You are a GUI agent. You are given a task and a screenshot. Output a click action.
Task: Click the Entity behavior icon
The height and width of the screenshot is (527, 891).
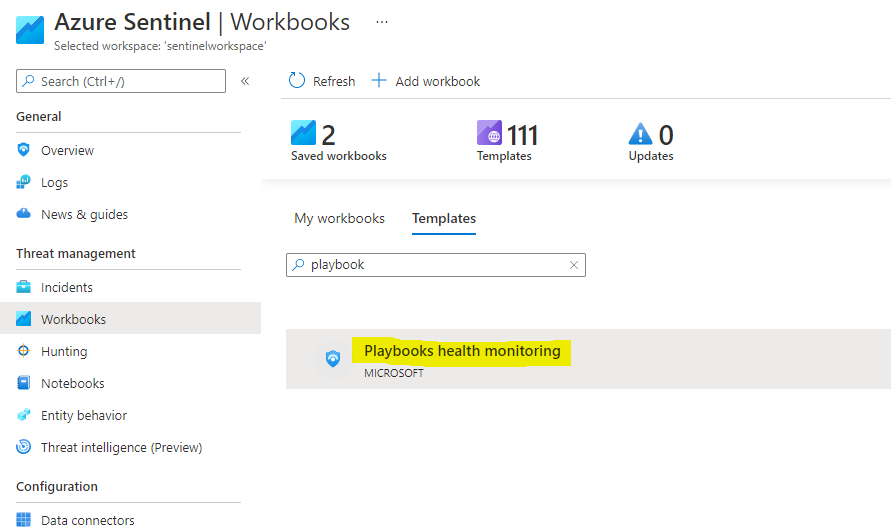pyautogui.click(x=23, y=414)
